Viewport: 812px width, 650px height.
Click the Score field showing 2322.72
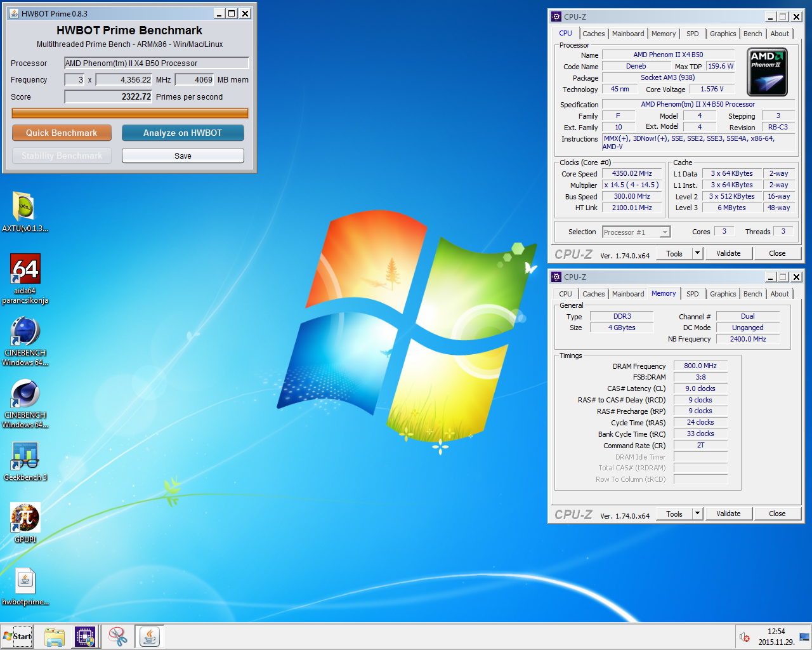point(108,96)
